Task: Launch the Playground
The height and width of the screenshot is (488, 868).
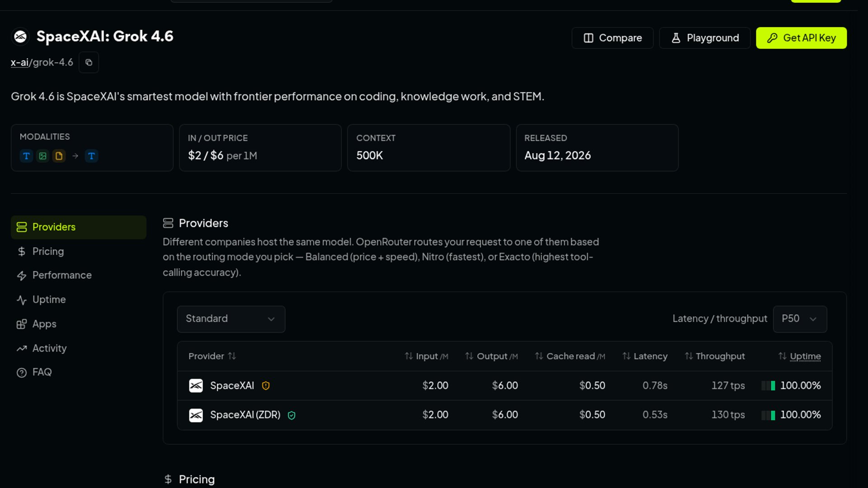Action: point(705,38)
